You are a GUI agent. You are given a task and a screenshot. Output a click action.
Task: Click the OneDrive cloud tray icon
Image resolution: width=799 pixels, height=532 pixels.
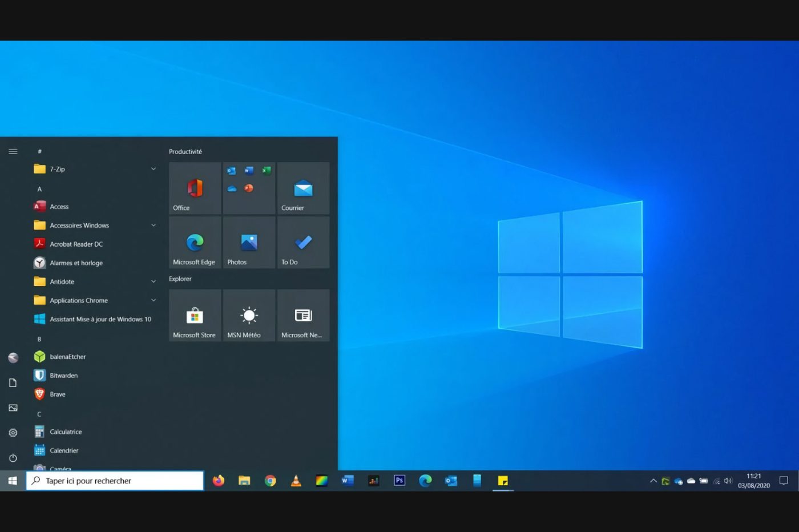point(691,481)
